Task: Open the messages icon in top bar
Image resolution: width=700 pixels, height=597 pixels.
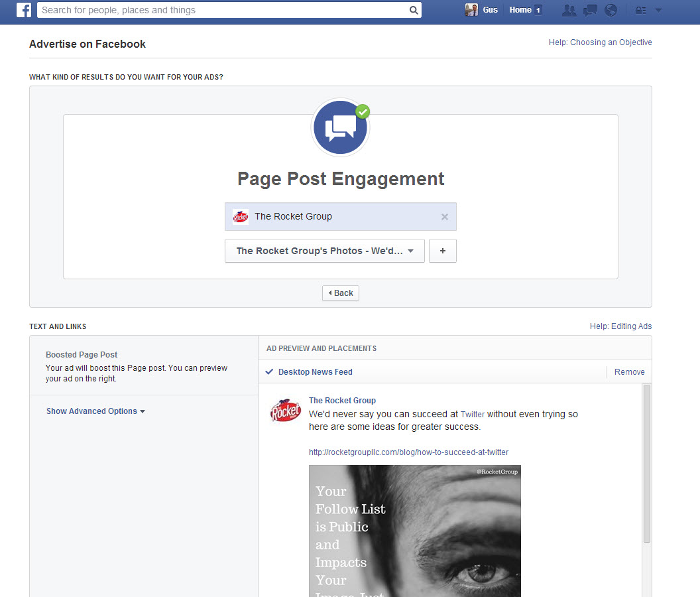Action: [590, 10]
